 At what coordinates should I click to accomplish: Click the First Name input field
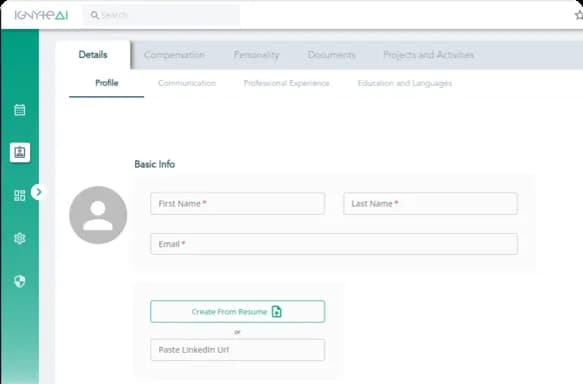(238, 203)
